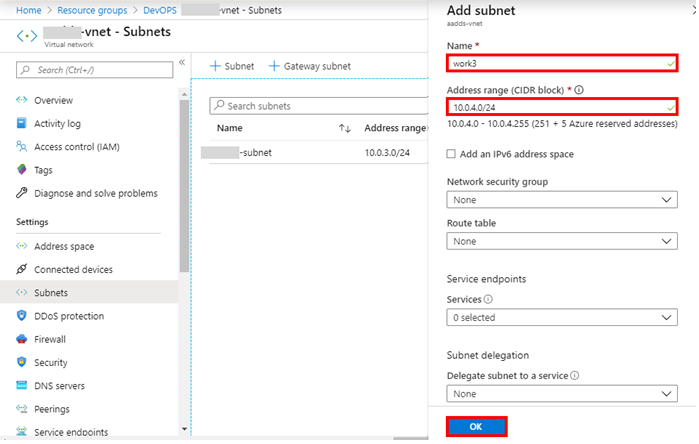Add a new Gateway subnet
699x444 pixels.
click(309, 66)
